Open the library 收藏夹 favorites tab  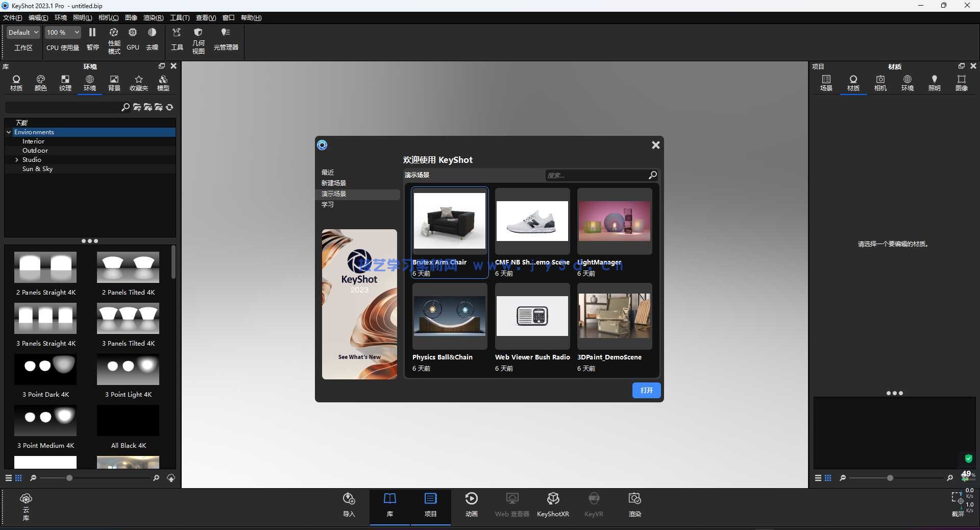coord(139,83)
